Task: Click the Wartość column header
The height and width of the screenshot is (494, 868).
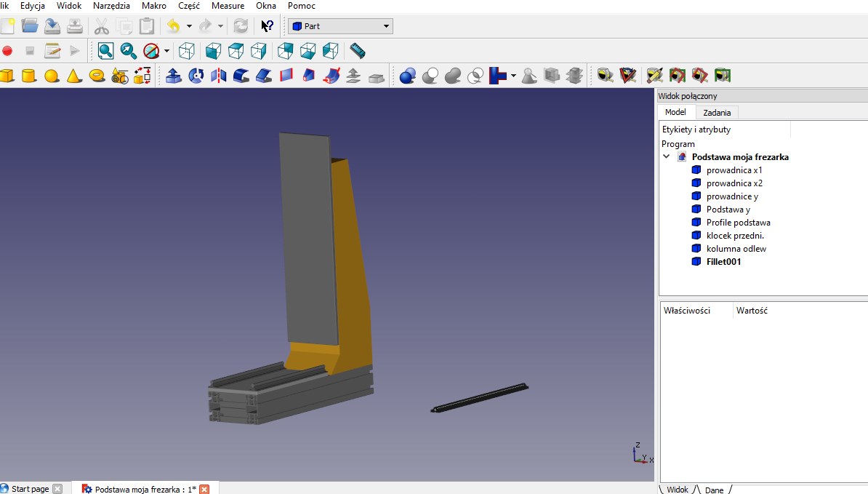Action: [752, 311]
